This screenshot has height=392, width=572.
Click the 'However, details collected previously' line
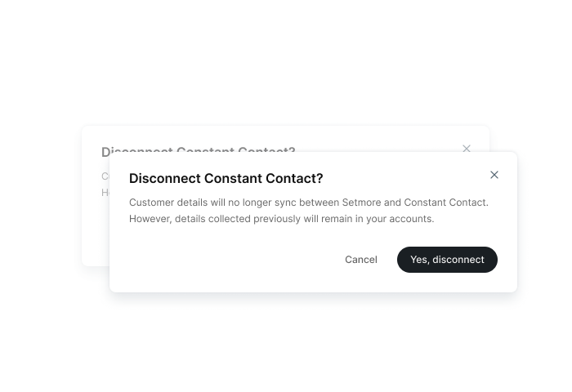tap(282, 219)
